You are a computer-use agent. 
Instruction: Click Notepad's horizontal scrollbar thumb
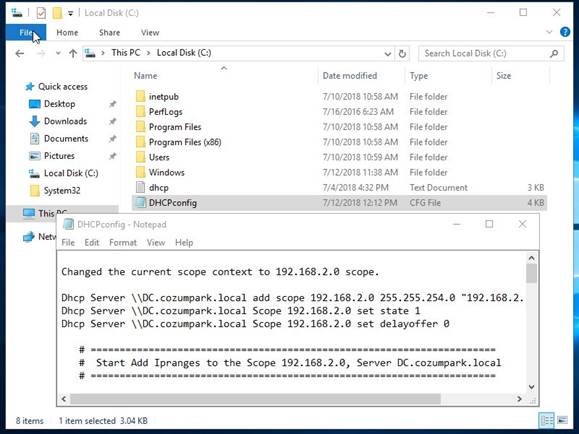(x=256, y=399)
